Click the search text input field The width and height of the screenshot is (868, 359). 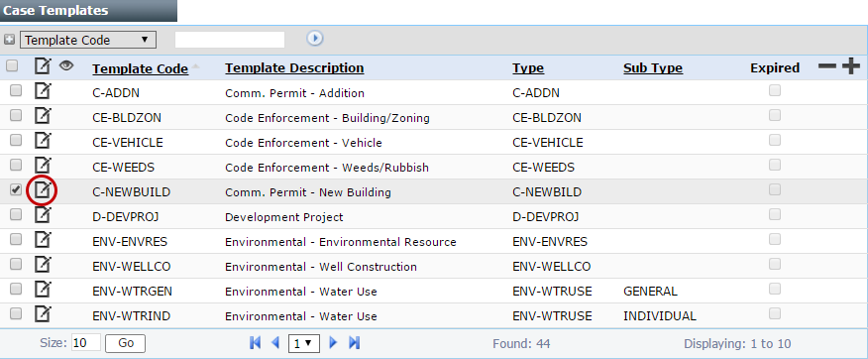(x=230, y=40)
